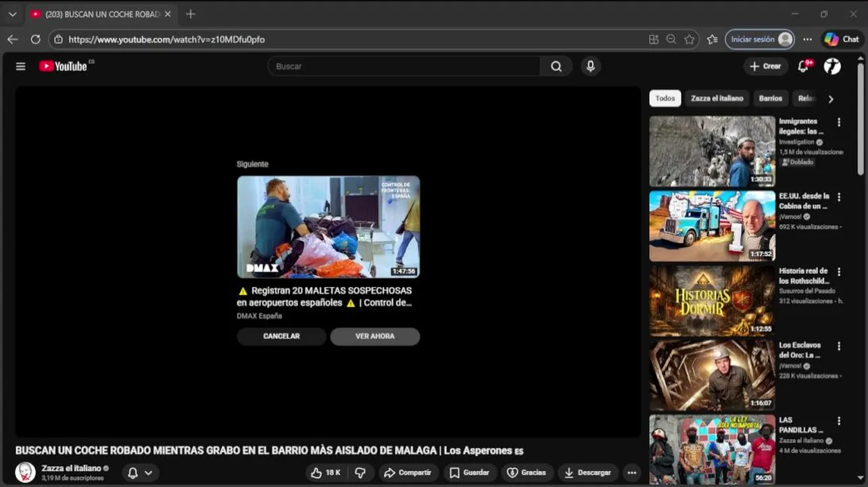Open the account avatar menu
Screen dimensions: 868x487
(832, 66)
